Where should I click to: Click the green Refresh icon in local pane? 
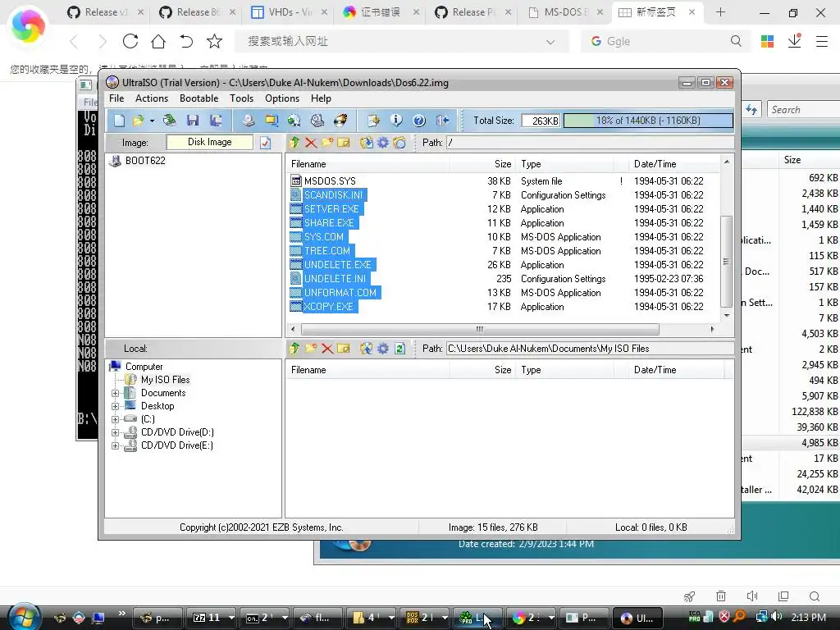point(399,348)
